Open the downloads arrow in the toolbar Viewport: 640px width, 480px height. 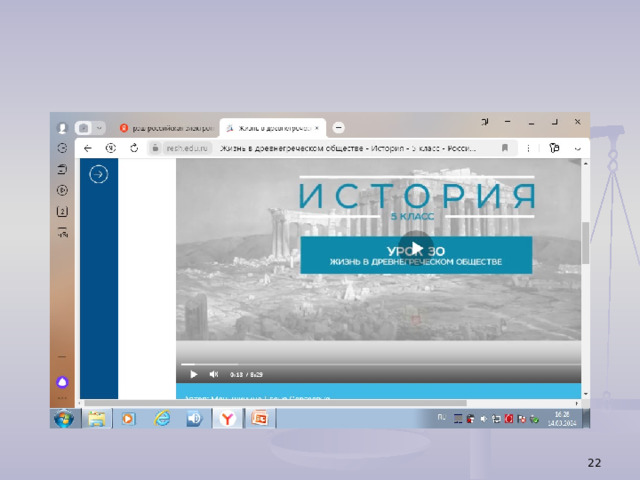click(x=577, y=149)
